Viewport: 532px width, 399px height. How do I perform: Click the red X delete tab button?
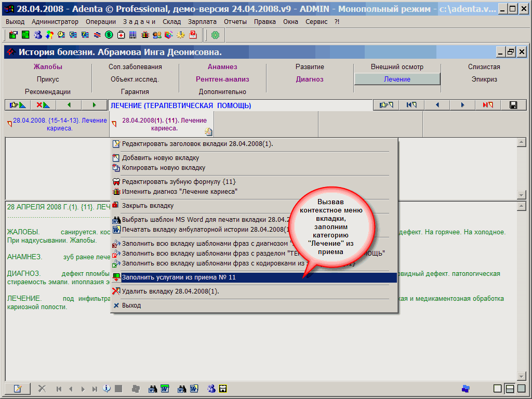pyautogui.click(x=43, y=105)
